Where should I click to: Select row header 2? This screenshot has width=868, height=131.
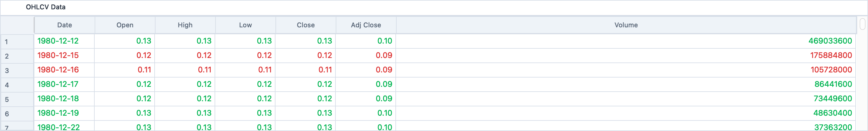(x=17, y=56)
